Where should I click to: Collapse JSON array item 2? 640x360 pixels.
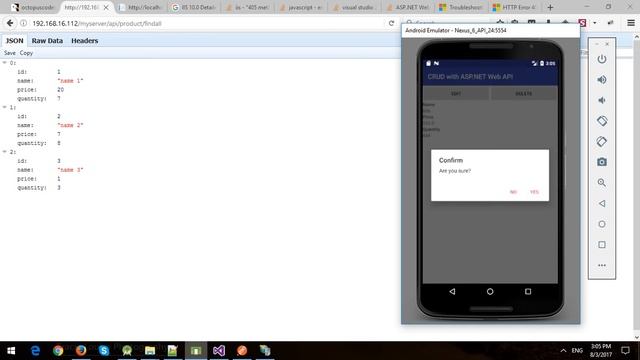point(5,151)
